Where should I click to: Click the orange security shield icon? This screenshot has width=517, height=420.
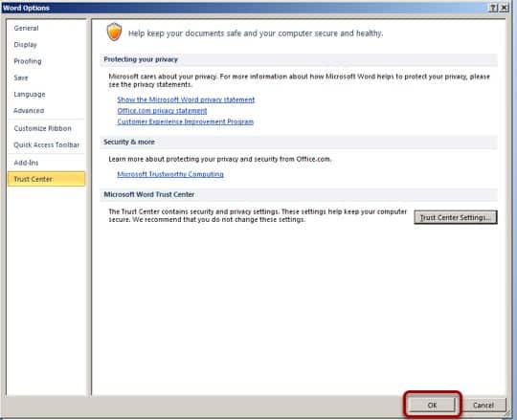tap(115, 33)
